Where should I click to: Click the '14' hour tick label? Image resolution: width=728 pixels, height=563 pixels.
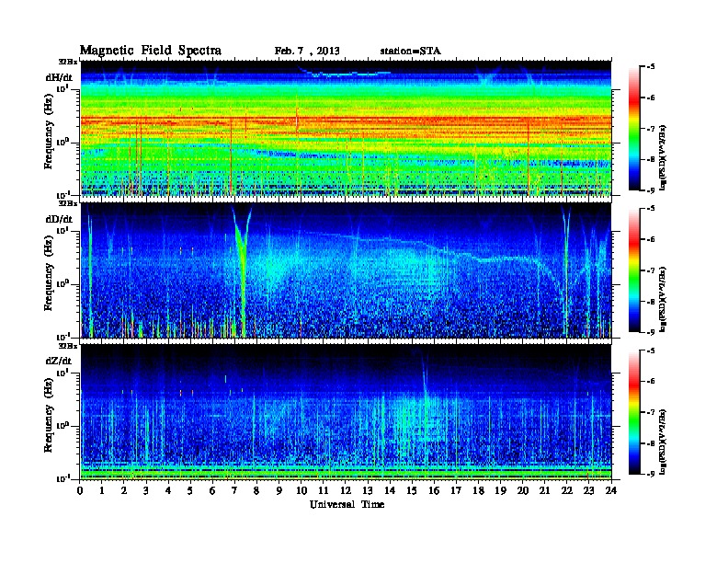pyautogui.click(x=390, y=490)
